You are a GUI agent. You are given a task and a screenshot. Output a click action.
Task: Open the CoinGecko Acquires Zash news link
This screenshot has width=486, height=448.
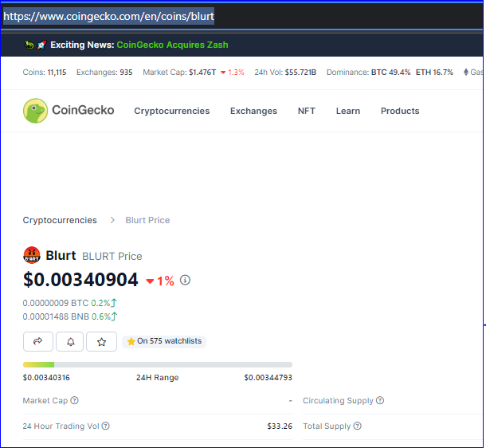(x=172, y=45)
